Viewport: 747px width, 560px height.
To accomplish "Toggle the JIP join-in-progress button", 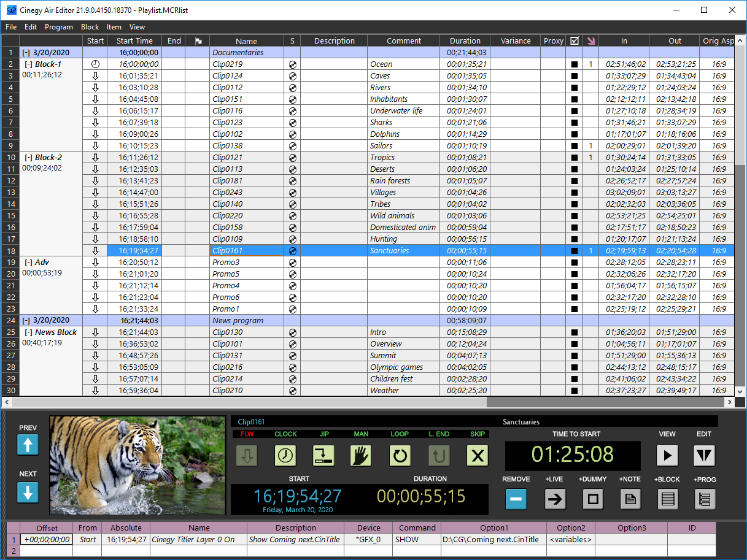I will pos(323,455).
